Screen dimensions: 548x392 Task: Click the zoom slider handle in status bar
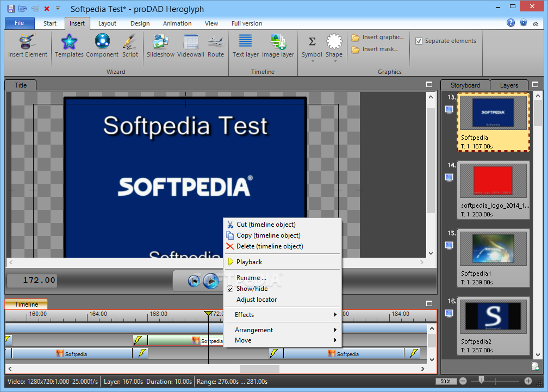[481, 380]
